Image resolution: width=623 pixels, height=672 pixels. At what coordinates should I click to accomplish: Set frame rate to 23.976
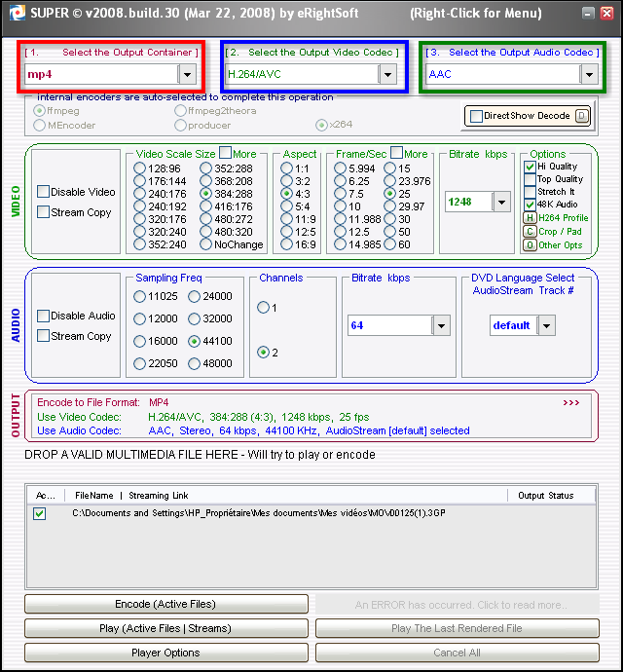point(390,181)
